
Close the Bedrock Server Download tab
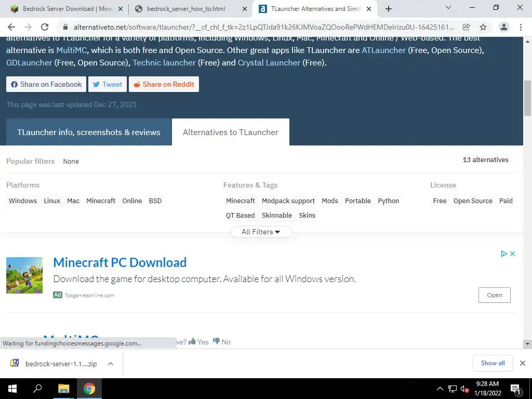120,9
